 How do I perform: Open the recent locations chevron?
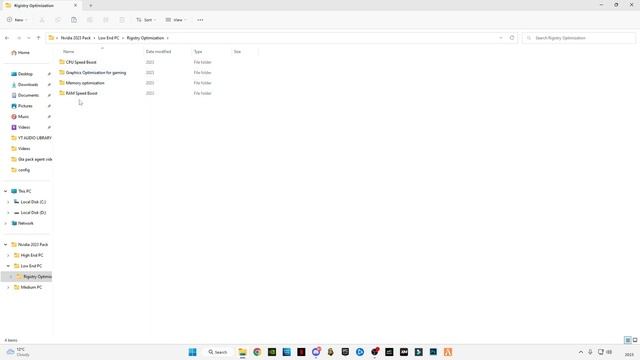click(29, 38)
